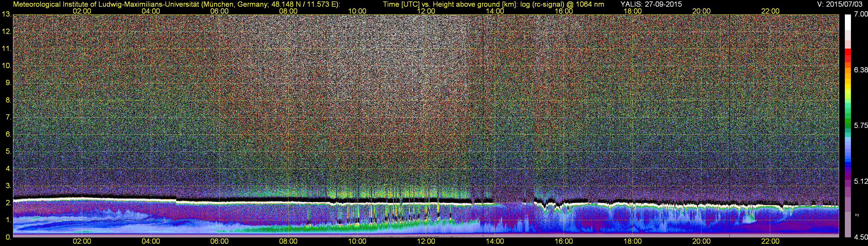Click the 04:00 label on bottom time axis
868x246 pixels.
click(x=151, y=241)
